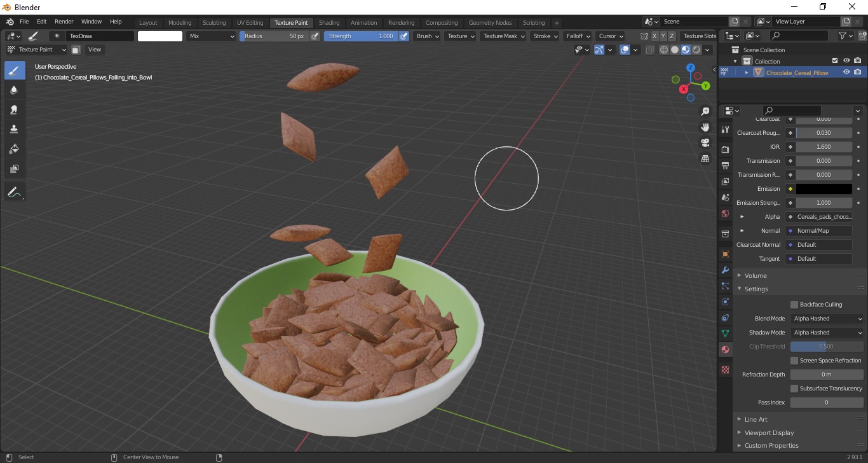
Task: Click the Emission black color swatch
Action: [x=824, y=189]
